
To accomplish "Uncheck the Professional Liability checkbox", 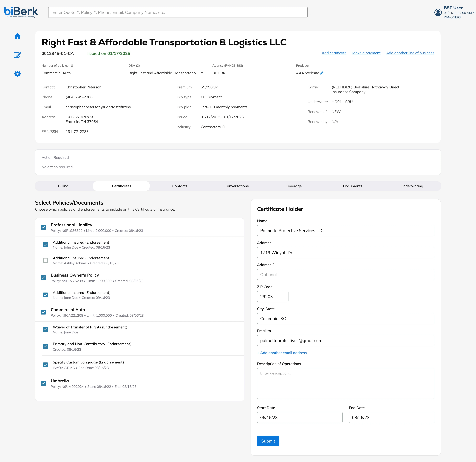I will pos(43,227).
